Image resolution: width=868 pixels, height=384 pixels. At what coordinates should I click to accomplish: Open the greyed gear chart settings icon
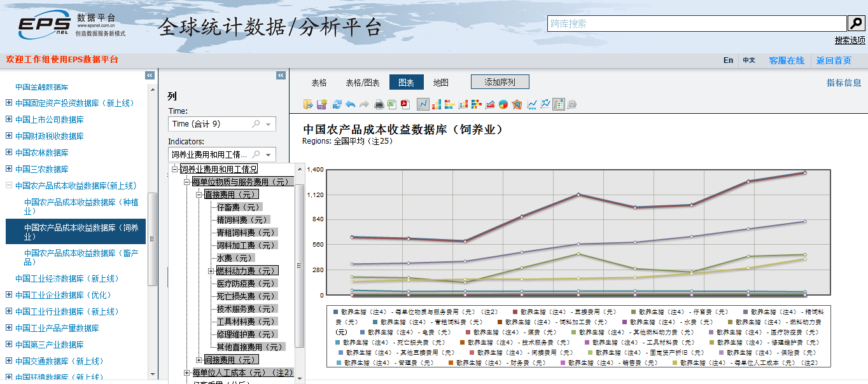pyautogui.click(x=572, y=104)
